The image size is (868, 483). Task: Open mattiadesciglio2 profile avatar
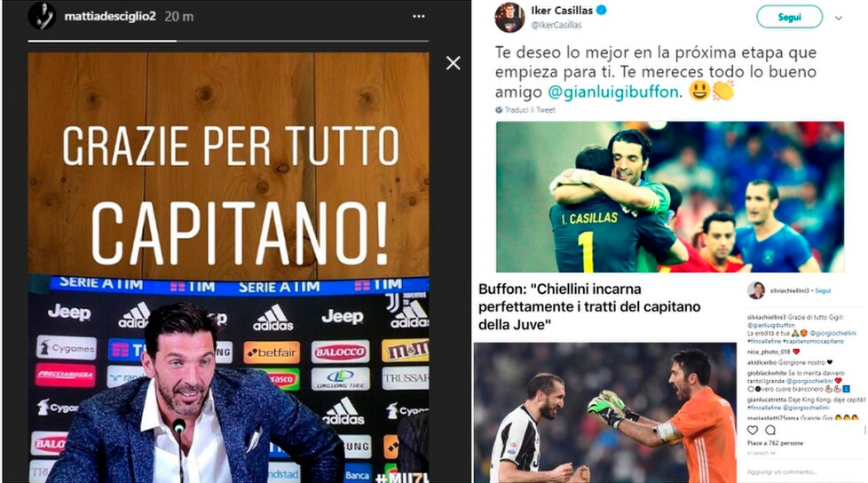pos(42,16)
